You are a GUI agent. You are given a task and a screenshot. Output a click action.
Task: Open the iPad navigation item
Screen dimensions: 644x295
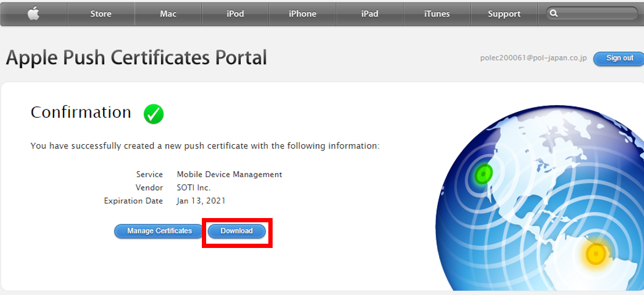click(370, 13)
